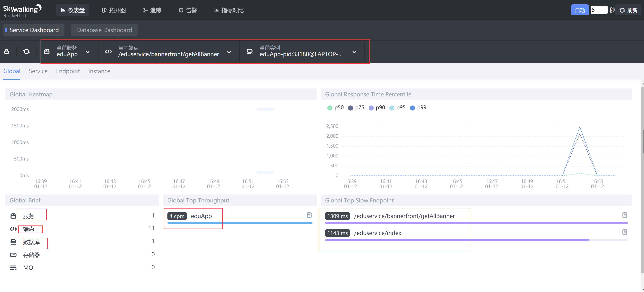Click the service package icon in selector
Screen dimensions: 644x292
pyautogui.click(x=47, y=52)
